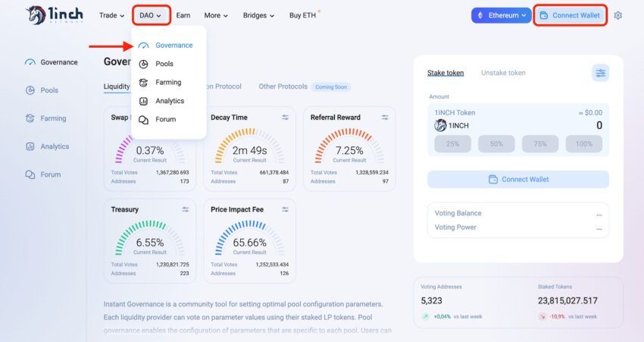Click the Price Impact Fee 65.66% gauge
This screenshot has height=342, width=644.
(250, 239)
